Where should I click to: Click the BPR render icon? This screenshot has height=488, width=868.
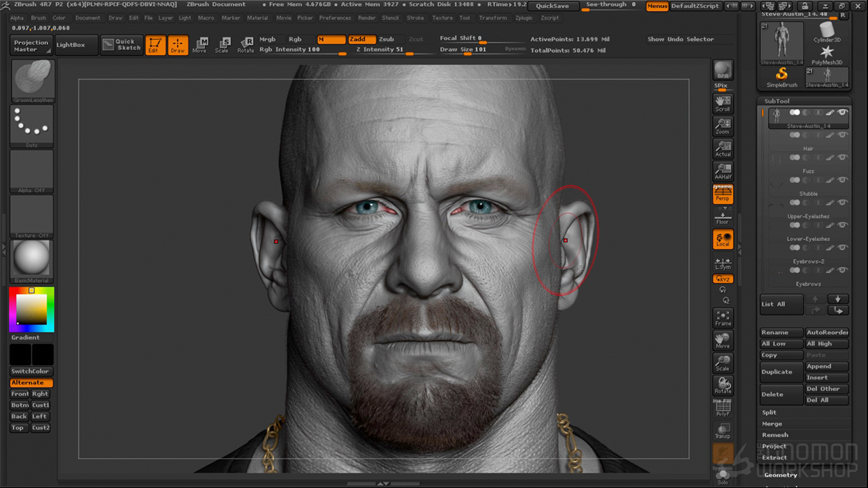[x=722, y=68]
